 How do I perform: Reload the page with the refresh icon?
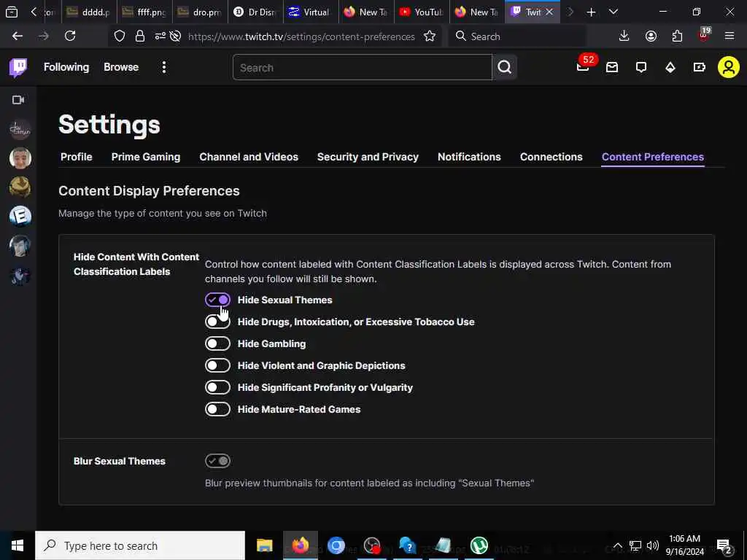click(70, 36)
